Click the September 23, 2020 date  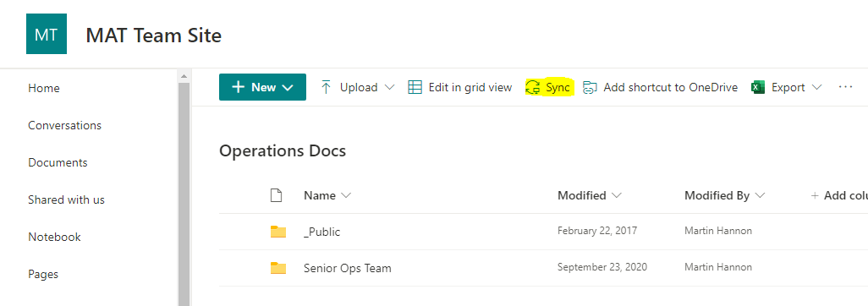coord(602,267)
